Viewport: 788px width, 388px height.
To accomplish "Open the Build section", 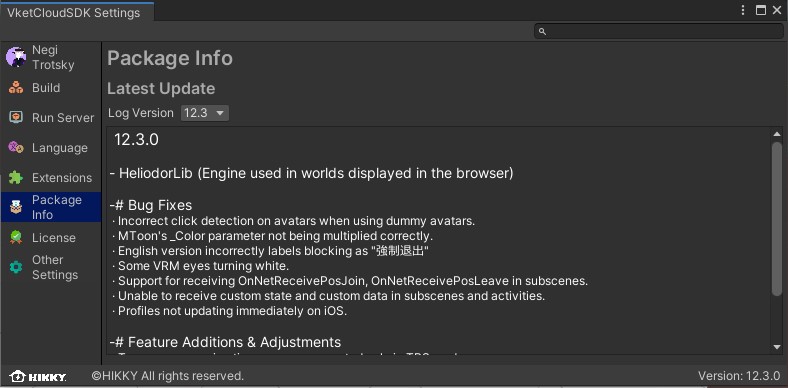I will (x=51, y=88).
